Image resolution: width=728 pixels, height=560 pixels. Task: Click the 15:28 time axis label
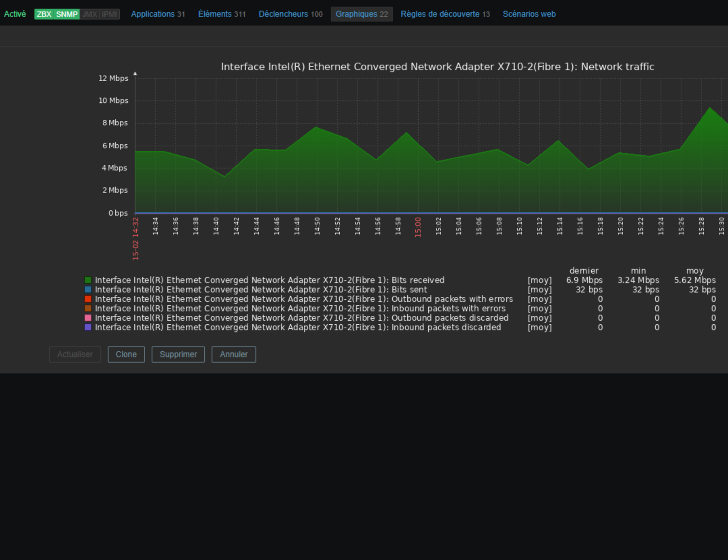[x=701, y=226]
